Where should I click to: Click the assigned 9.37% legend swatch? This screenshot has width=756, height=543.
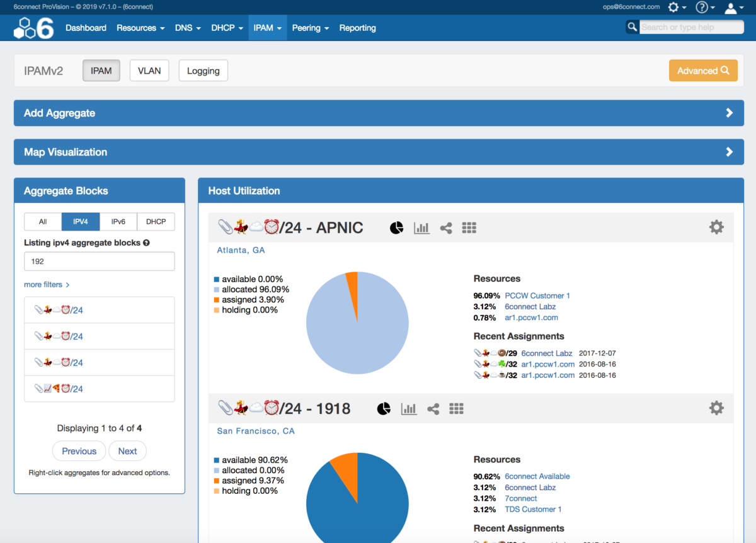pos(216,481)
